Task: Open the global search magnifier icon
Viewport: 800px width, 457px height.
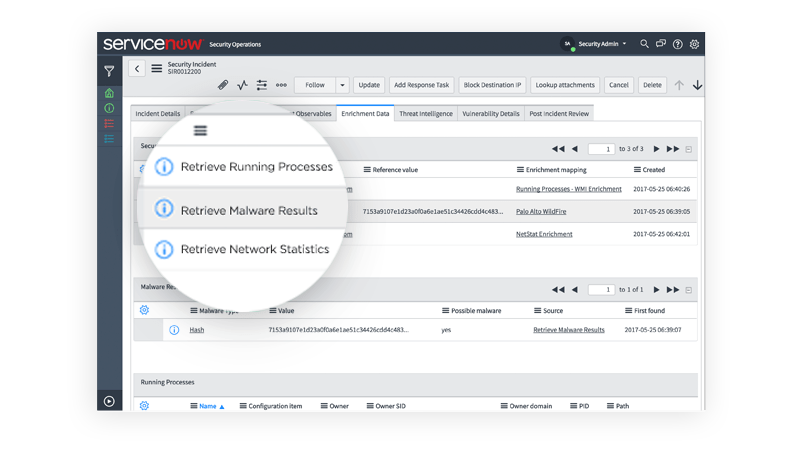Action: [x=645, y=44]
